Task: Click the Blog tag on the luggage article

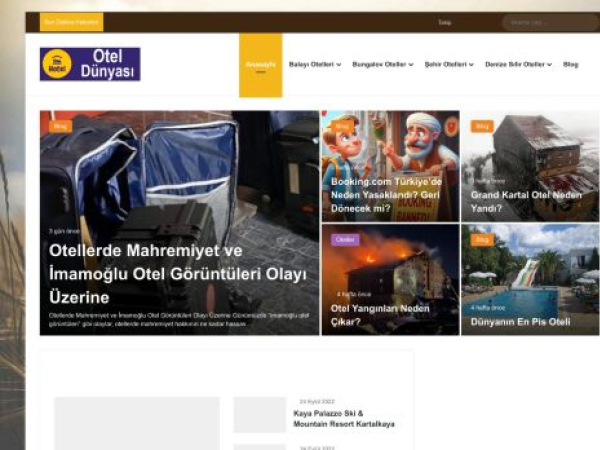Action: tap(60, 126)
